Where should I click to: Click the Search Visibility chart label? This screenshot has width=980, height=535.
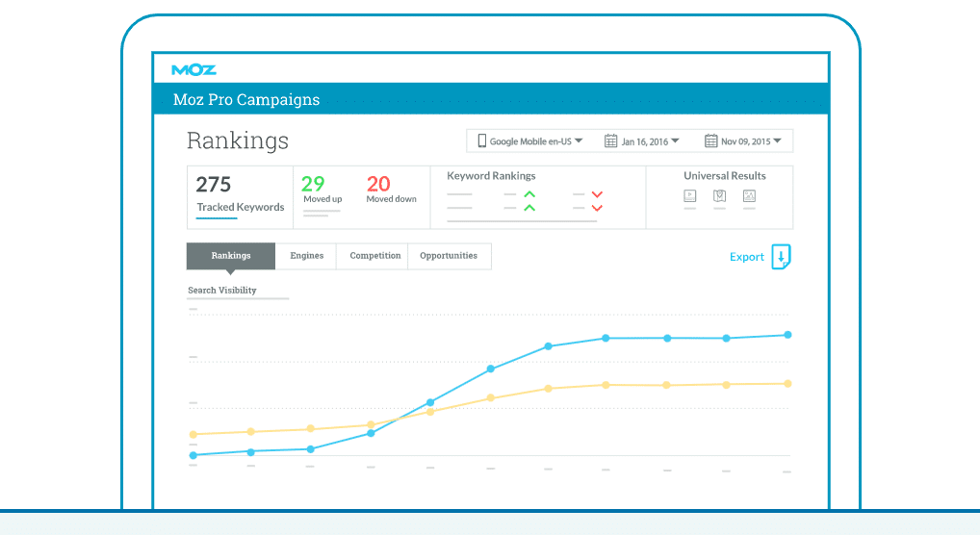click(221, 290)
